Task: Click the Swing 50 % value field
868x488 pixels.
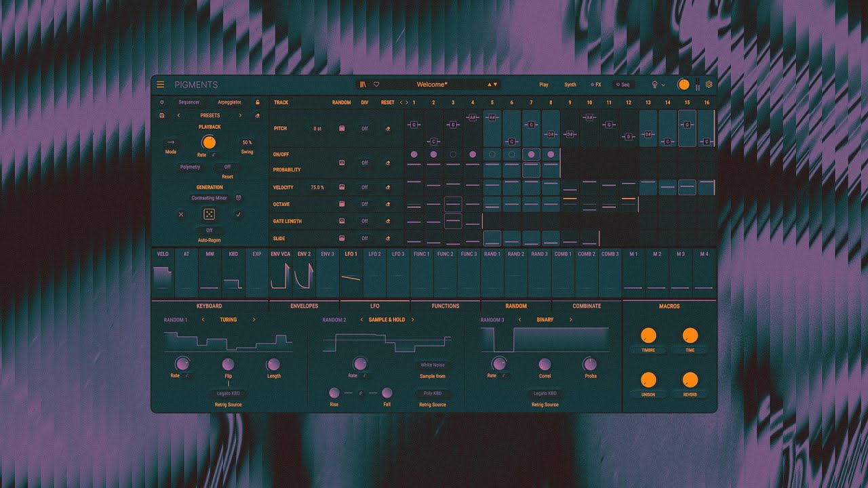Action: point(247,142)
